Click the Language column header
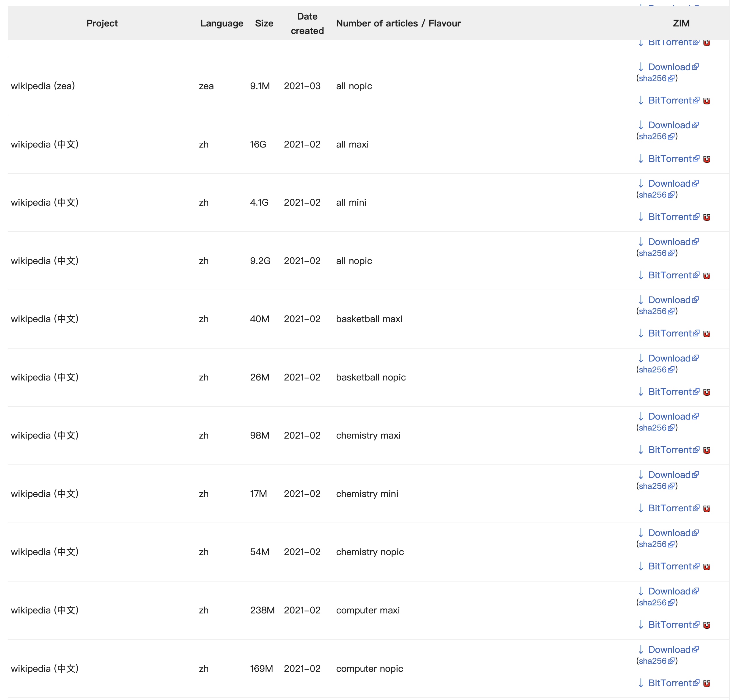The width and height of the screenshot is (736, 700). click(x=222, y=23)
